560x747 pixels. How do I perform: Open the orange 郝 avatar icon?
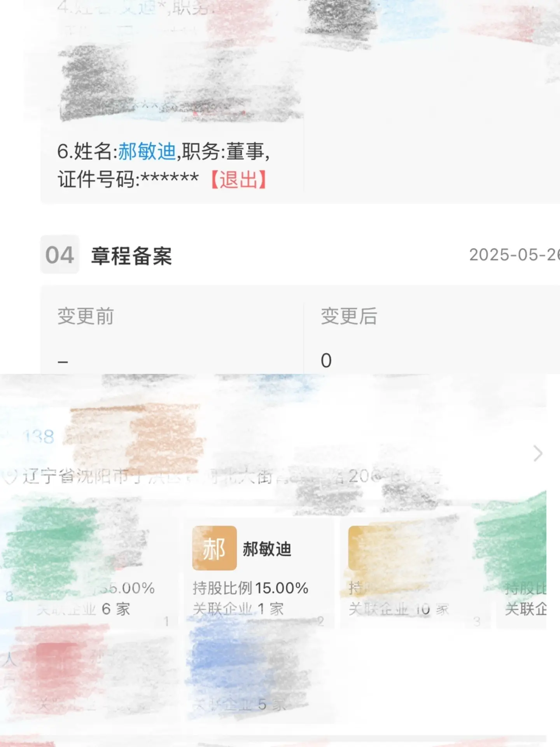[214, 548]
